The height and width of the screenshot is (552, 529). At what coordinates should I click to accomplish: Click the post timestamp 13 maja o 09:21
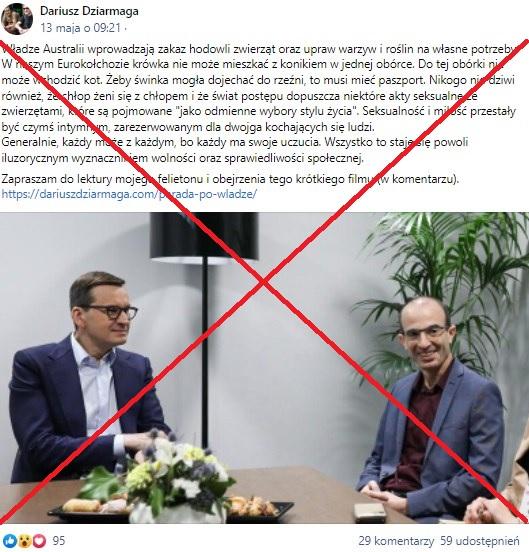tap(80, 27)
